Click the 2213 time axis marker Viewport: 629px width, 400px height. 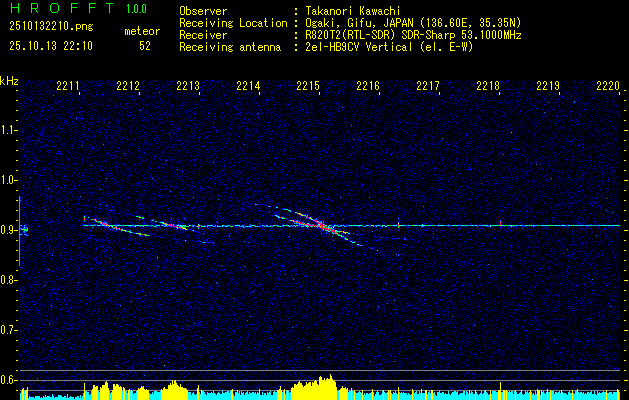(x=188, y=86)
